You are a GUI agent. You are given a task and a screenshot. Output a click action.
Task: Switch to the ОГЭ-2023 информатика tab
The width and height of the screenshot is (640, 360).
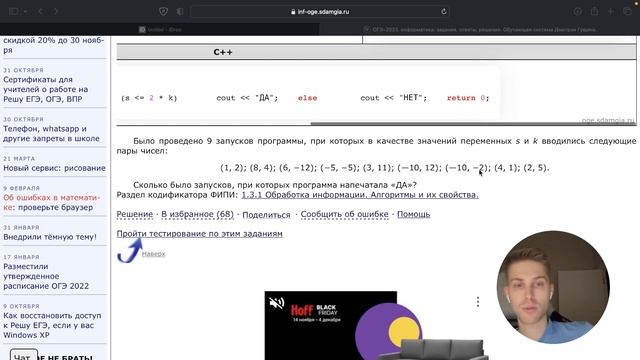pyautogui.click(x=480, y=29)
